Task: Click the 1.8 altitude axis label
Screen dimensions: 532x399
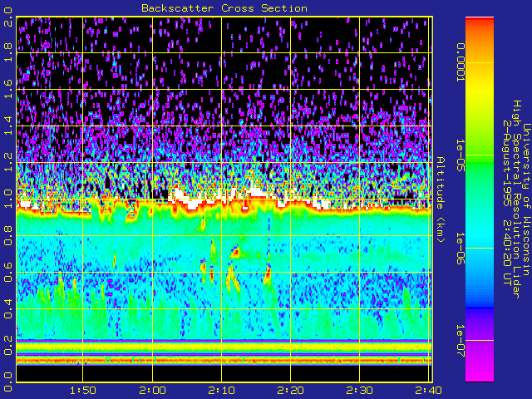Action: pyautogui.click(x=7, y=52)
